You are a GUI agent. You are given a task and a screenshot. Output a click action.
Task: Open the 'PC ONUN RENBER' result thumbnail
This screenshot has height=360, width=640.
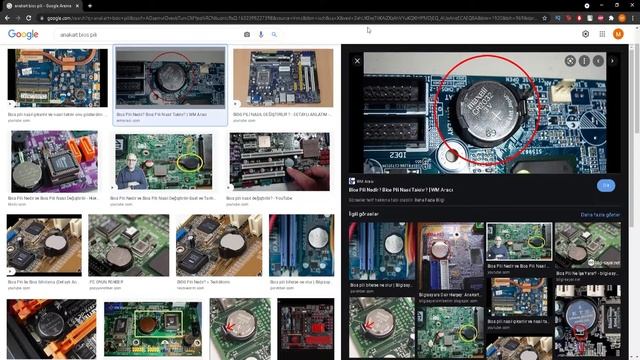pos(129,245)
